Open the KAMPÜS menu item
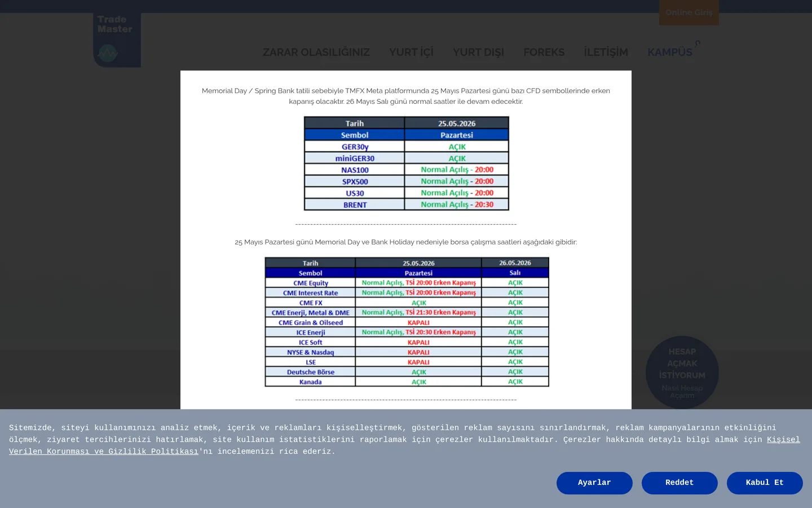 pyautogui.click(x=670, y=52)
